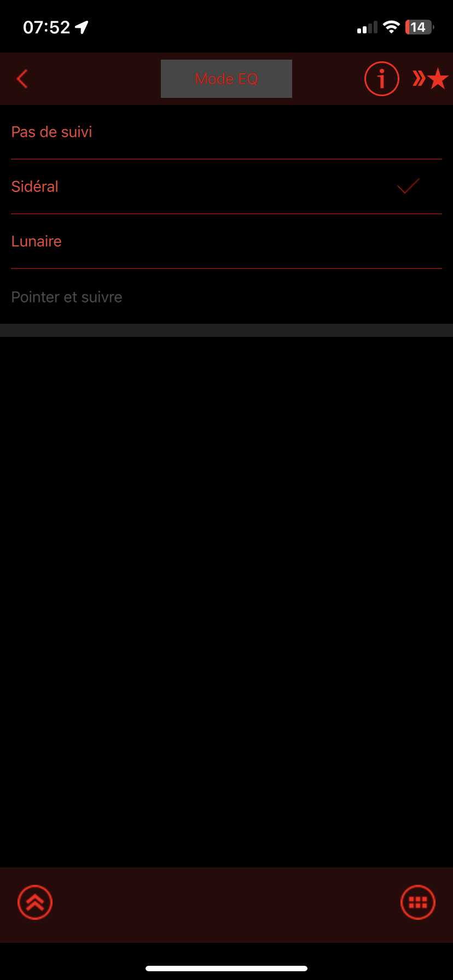This screenshot has height=980, width=453.
Task: Tap the empty middle of bottom toolbar
Action: click(226, 905)
